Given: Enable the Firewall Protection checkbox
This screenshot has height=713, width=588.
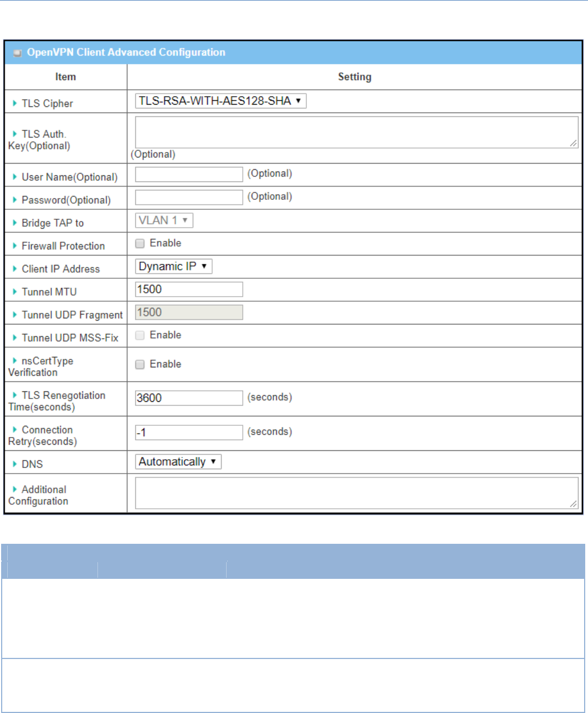Looking at the screenshot, I should [x=140, y=243].
